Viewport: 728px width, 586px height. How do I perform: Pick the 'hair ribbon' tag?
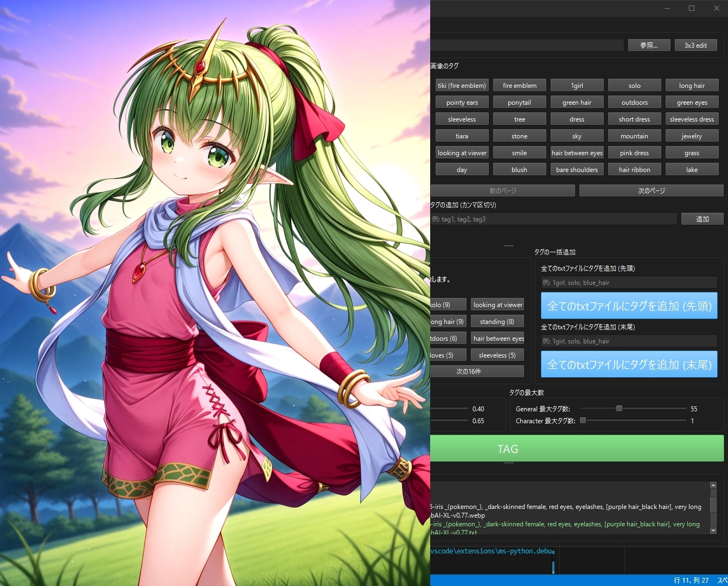click(634, 170)
